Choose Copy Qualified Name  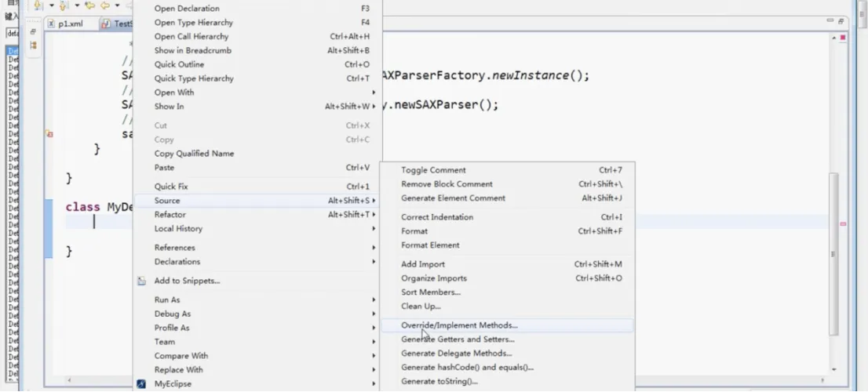point(257,154)
